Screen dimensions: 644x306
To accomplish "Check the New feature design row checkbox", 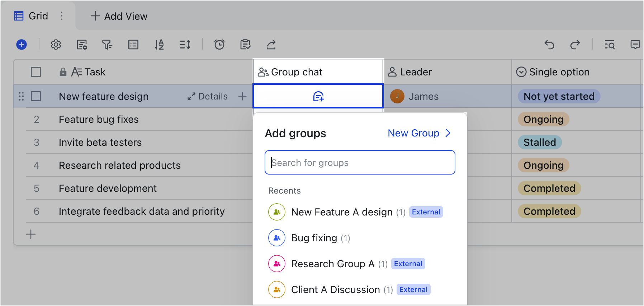I will [36, 96].
